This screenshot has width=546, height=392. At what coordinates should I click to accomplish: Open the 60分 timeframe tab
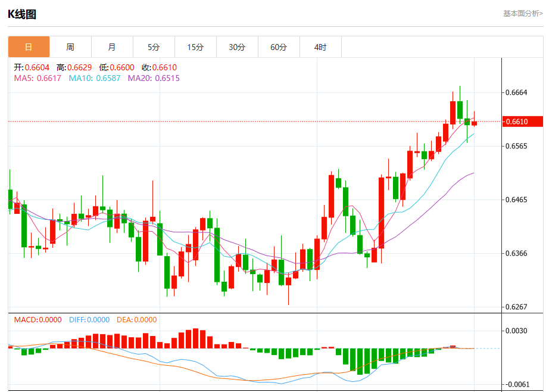(x=279, y=46)
